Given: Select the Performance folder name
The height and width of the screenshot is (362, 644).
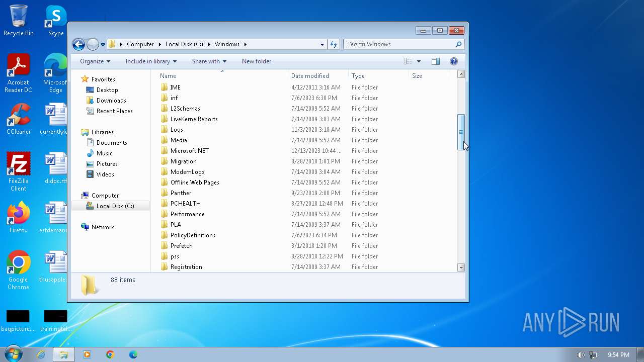Looking at the screenshot, I should pos(188,214).
